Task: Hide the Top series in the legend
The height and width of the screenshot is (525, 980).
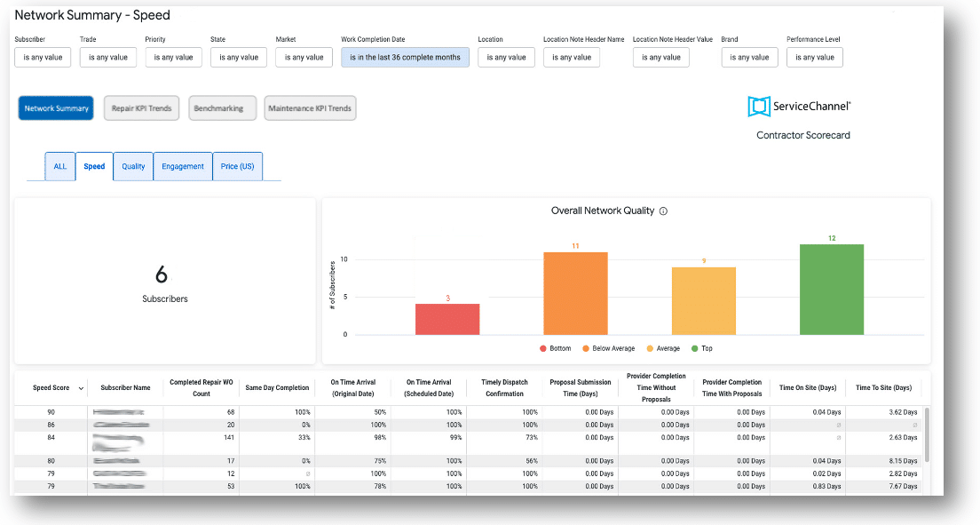Action: point(697,348)
